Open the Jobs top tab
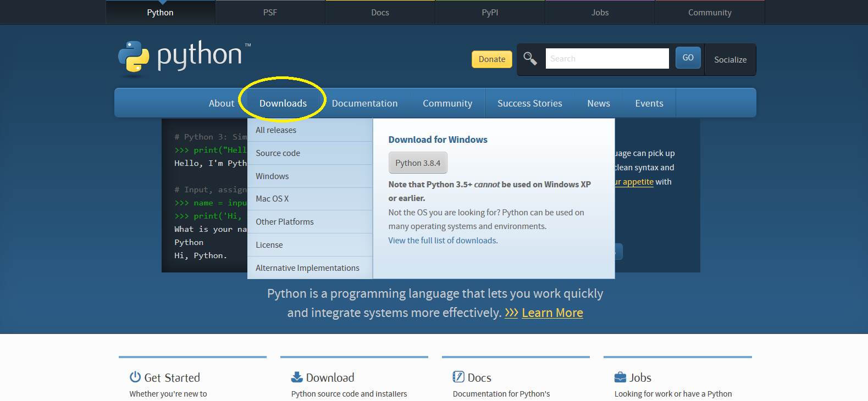The height and width of the screenshot is (401, 868). coord(600,12)
